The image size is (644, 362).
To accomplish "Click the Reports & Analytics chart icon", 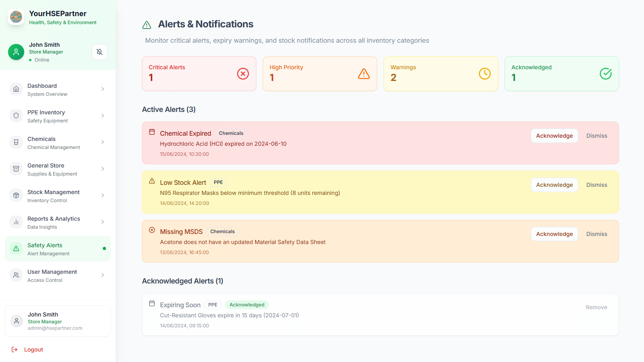I will pyautogui.click(x=16, y=222).
